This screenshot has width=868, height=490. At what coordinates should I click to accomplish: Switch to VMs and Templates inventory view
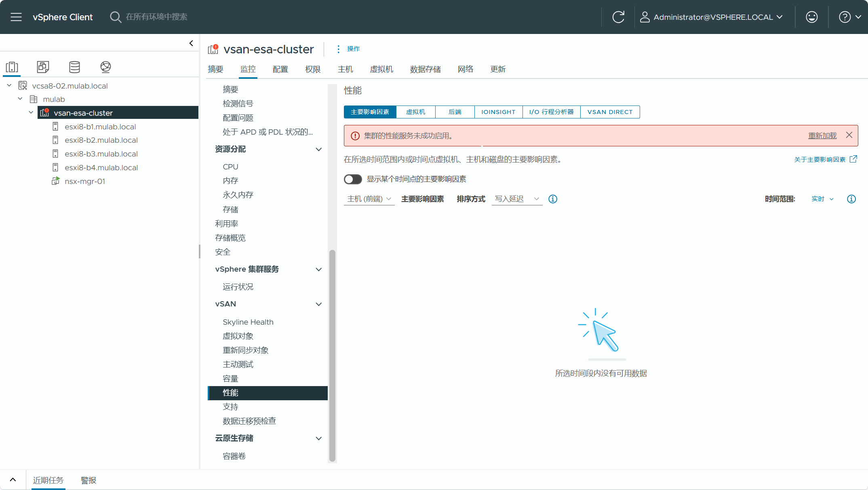43,67
